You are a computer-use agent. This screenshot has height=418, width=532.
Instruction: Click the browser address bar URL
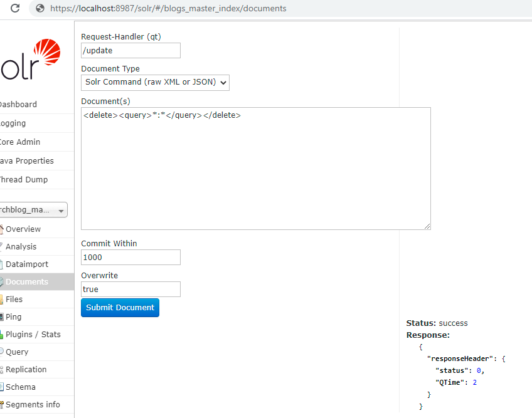(168, 9)
